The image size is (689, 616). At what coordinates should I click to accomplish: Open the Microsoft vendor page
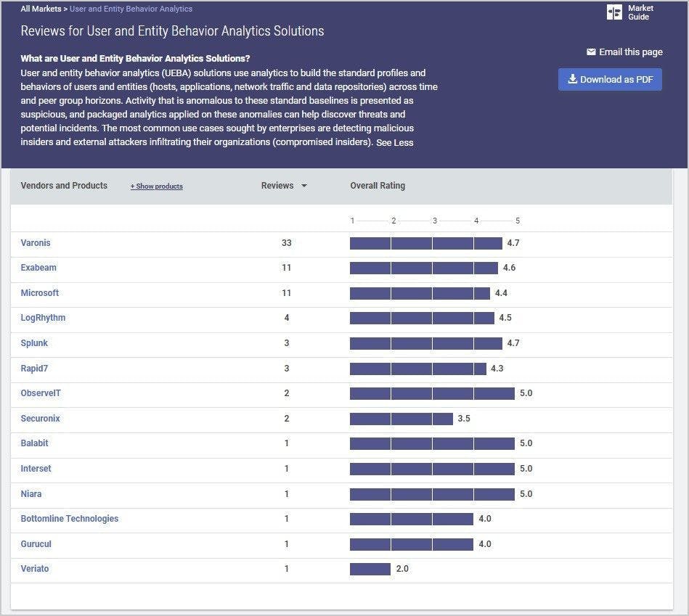[x=39, y=293]
